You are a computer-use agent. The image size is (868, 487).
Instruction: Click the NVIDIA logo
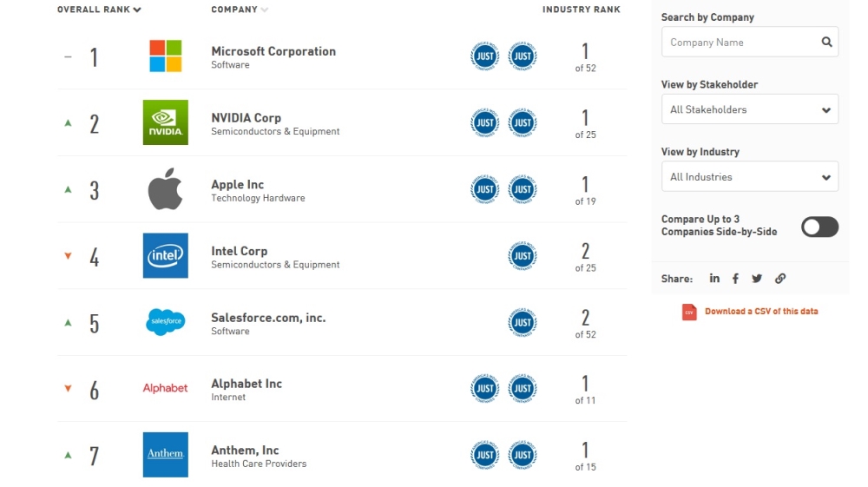click(165, 122)
